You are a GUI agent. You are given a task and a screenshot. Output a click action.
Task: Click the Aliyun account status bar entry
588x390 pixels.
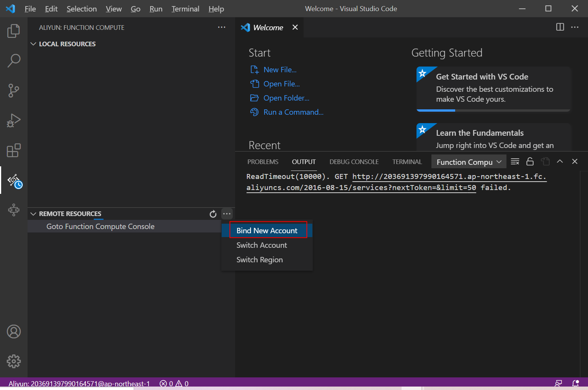pos(79,383)
